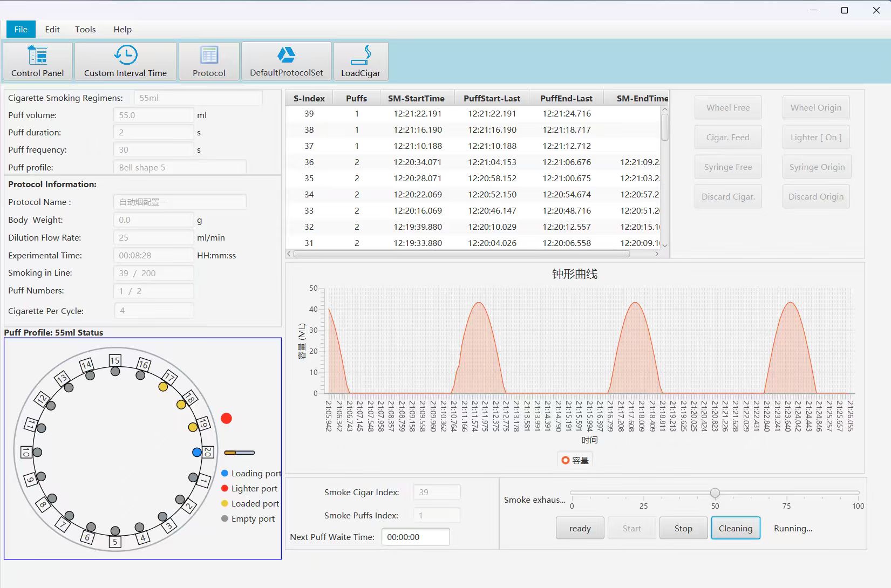The width and height of the screenshot is (891, 588).
Task: Click the cigarette icon beside the wheel
Action: (x=239, y=453)
